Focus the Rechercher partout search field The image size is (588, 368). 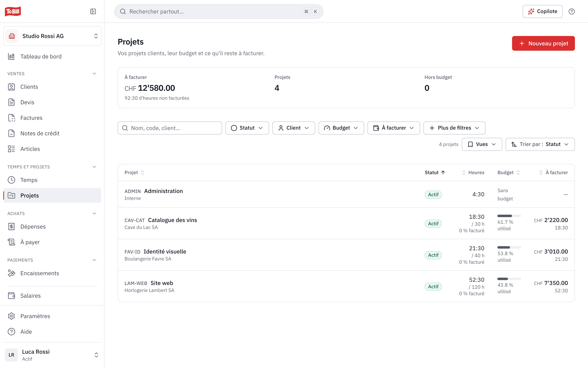(x=219, y=11)
